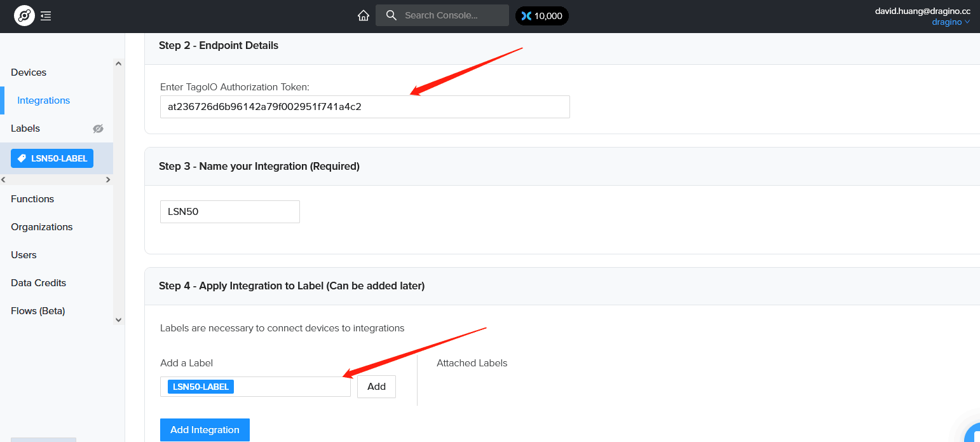Click the Add a Label field
Screen dimensions: 980x442
coord(255,387)
